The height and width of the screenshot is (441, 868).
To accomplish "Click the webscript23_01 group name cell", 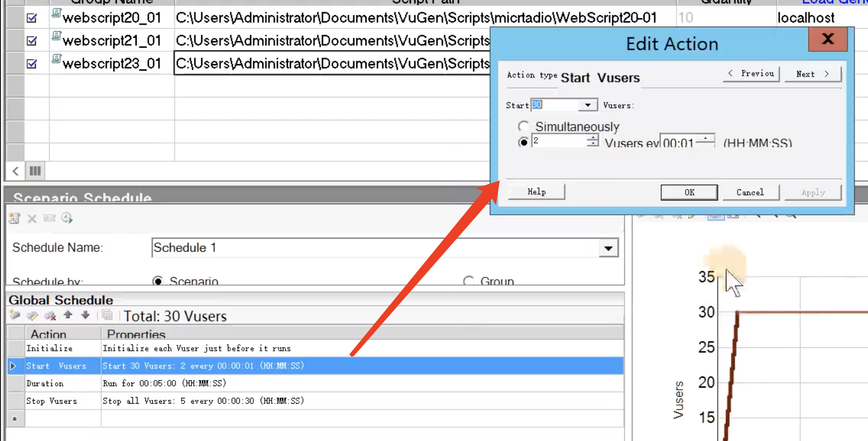I will (112, 64).
